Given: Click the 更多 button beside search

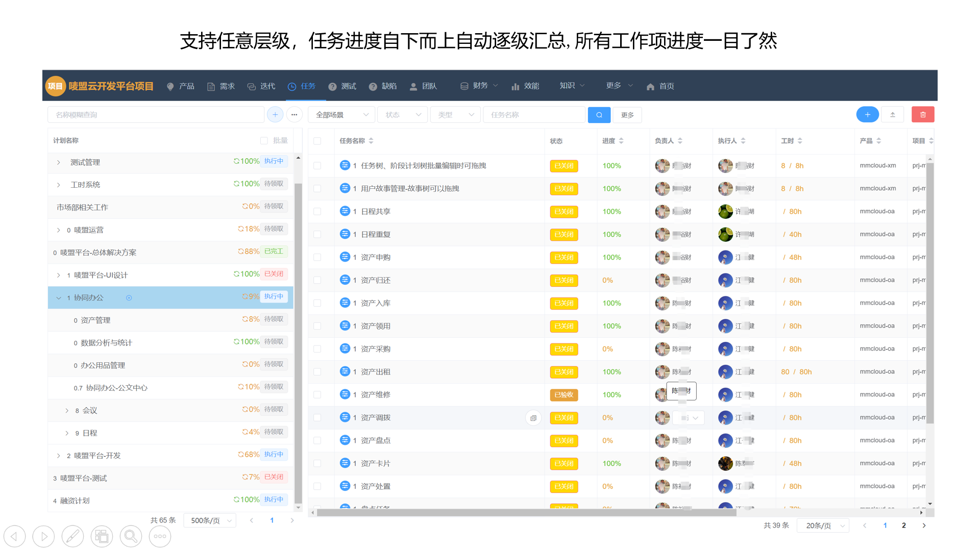Looking at the screenshot, I should (x=627, y=115).
